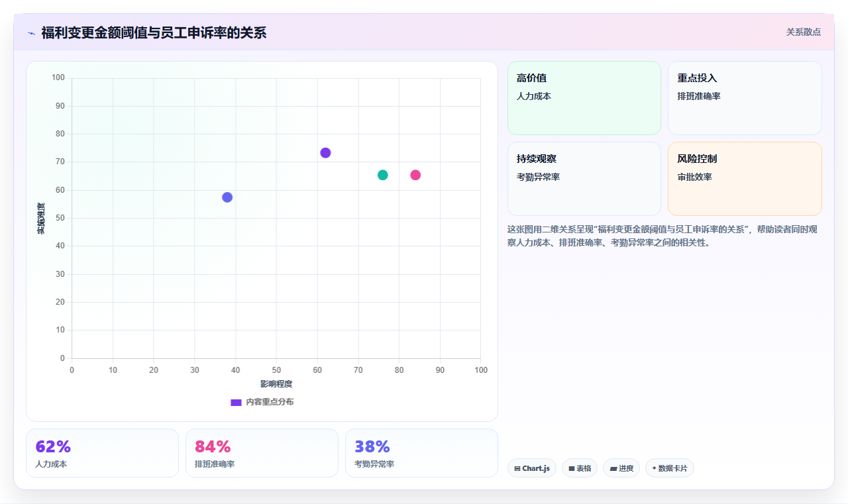Click the 数据卡片 tag chip
This screenshot has width=848, height=504.
[x=670, y=468]
